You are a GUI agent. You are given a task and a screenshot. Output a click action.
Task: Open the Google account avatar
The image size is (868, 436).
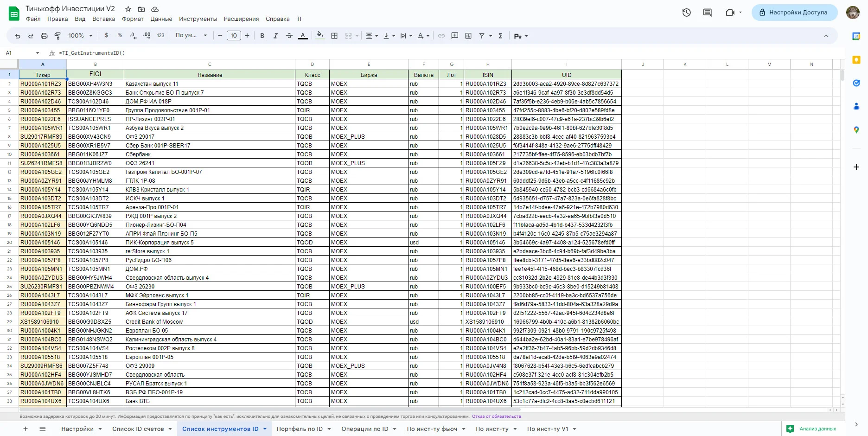point(853,13)
